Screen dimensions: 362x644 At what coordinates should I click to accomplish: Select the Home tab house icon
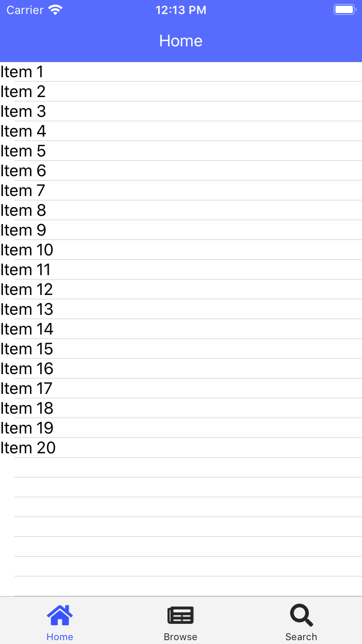(60, 615)
